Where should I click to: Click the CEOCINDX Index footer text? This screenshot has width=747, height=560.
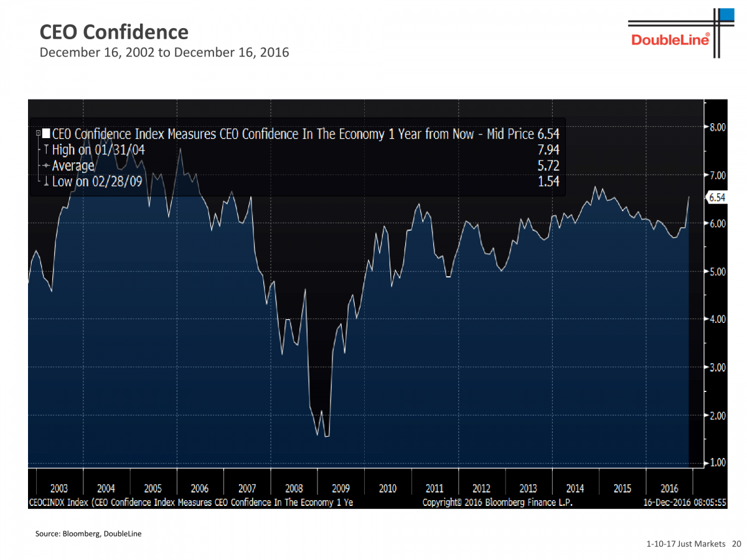click(x=190, y=502)
